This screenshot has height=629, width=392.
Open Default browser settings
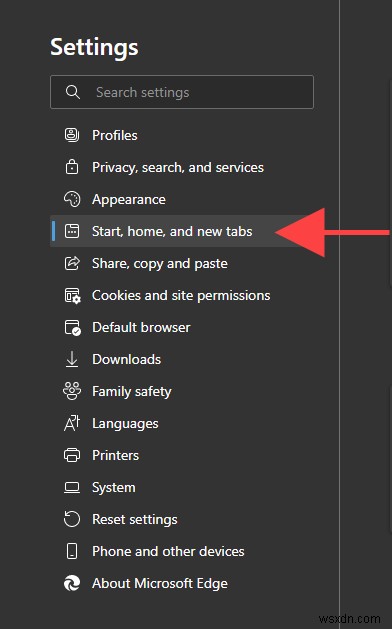(x=182, y=327)
